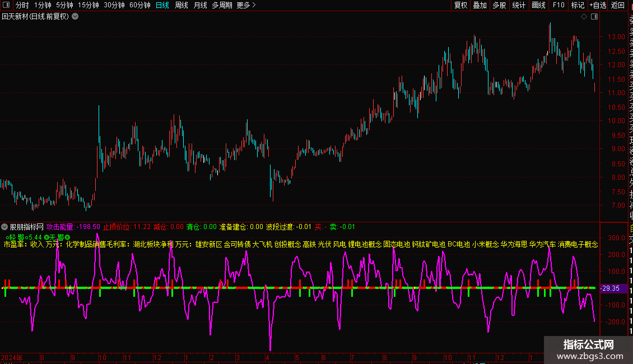Click the purple -29.35 indicator value label

pos(611,288)
